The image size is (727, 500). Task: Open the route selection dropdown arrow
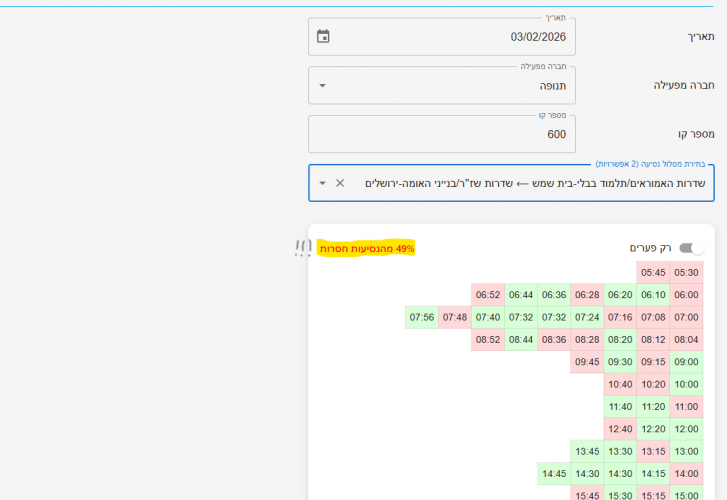click(x=322, y=183)
